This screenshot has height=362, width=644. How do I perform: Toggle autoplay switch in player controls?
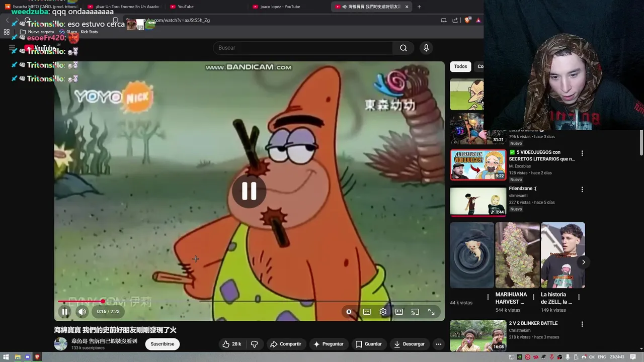[x=349, y=312]
